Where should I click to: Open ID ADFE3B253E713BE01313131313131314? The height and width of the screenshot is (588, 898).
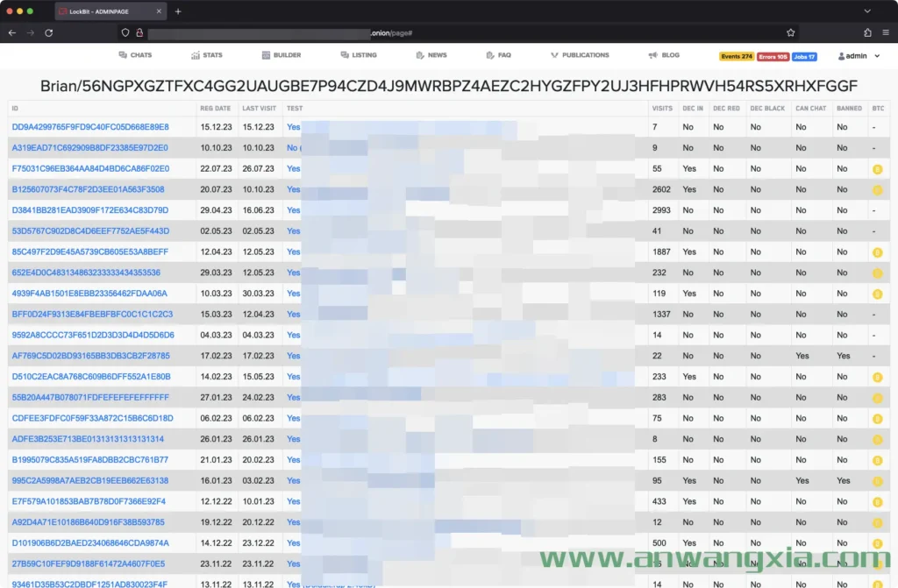pos(88,439)
